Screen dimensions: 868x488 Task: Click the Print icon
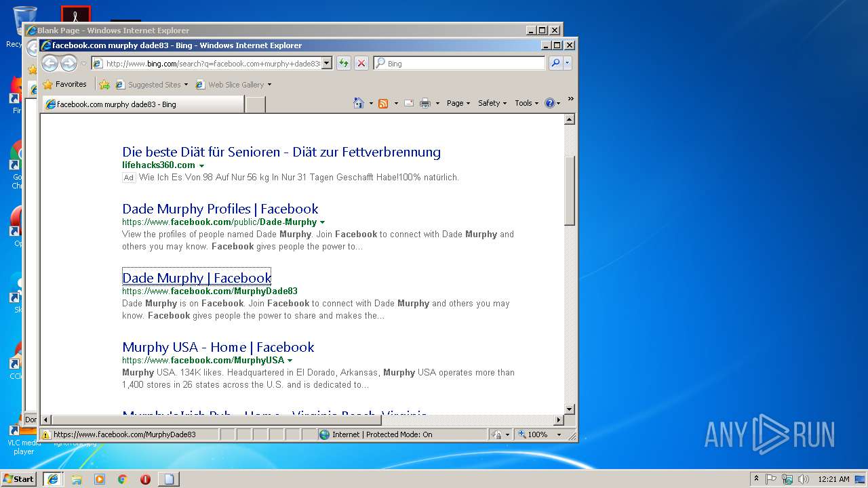click(x=425, y=103)
